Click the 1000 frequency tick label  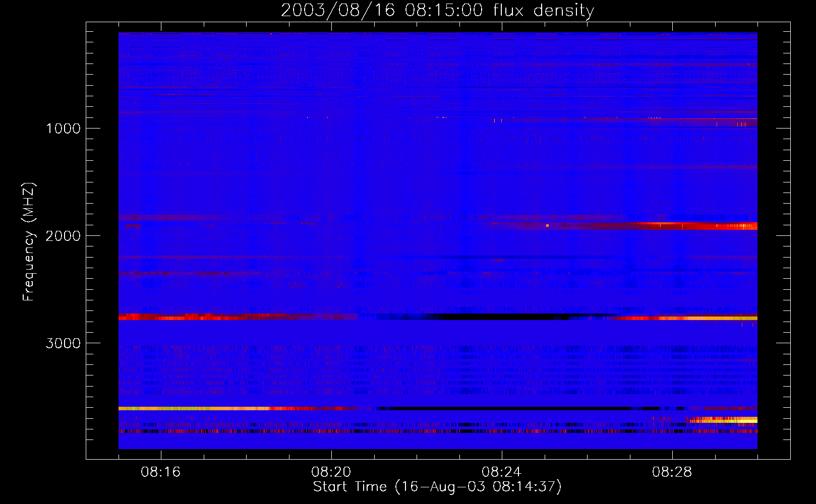click(63, 129)
